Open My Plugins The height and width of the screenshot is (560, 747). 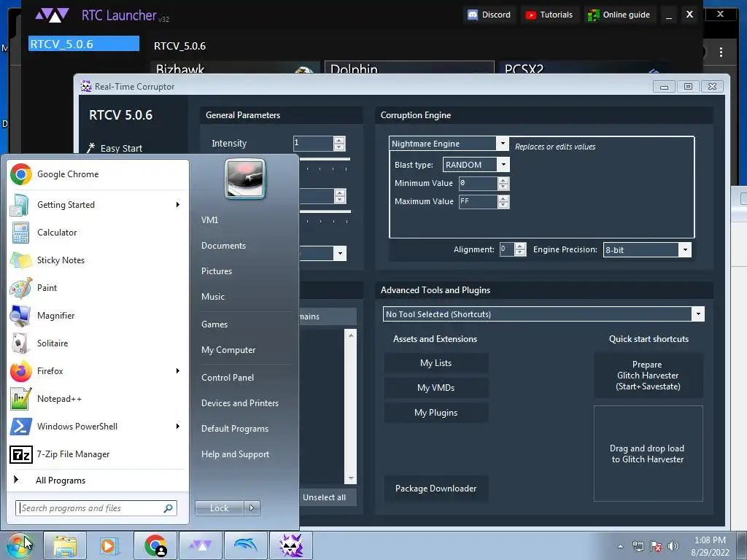[436, 413]
